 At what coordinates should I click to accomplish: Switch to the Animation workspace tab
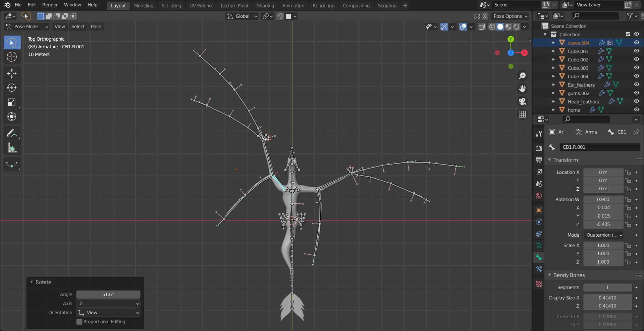pos(293,6)
